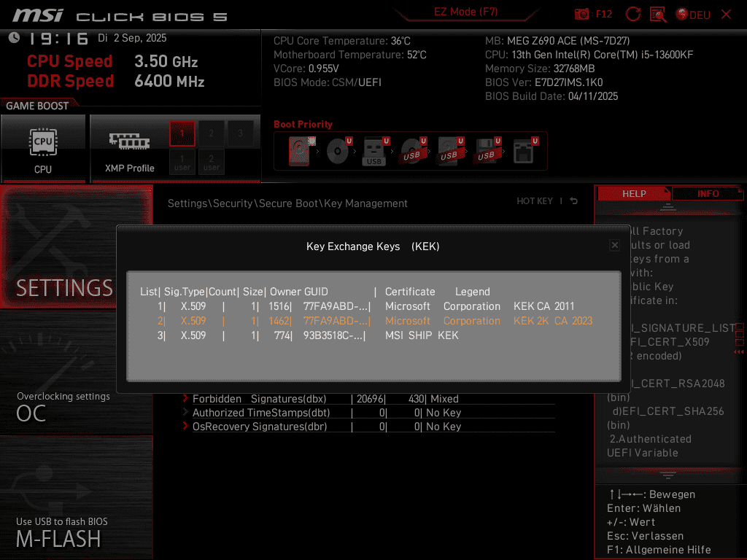Open M-FLASH BIOS flashing utility

(76, 497)
